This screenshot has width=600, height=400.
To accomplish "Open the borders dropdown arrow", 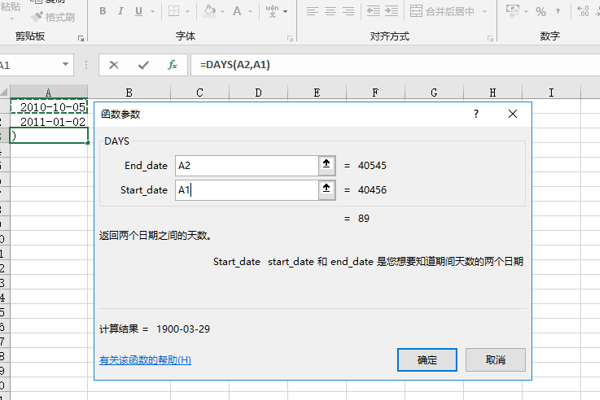I will [188, 11].
